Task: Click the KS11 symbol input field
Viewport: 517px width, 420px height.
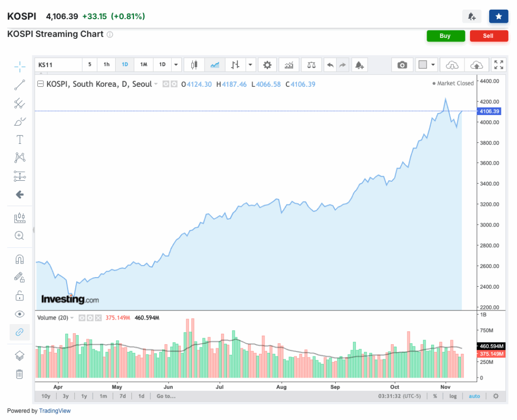Action: click(x=58, y=65)
